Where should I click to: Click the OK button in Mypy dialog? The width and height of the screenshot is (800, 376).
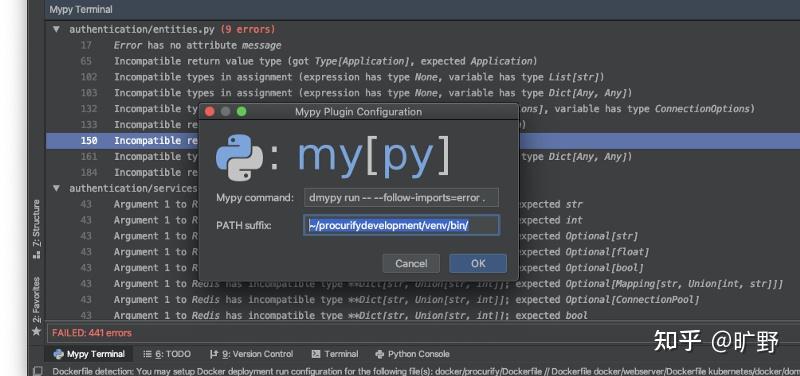(x=478, y=263)
